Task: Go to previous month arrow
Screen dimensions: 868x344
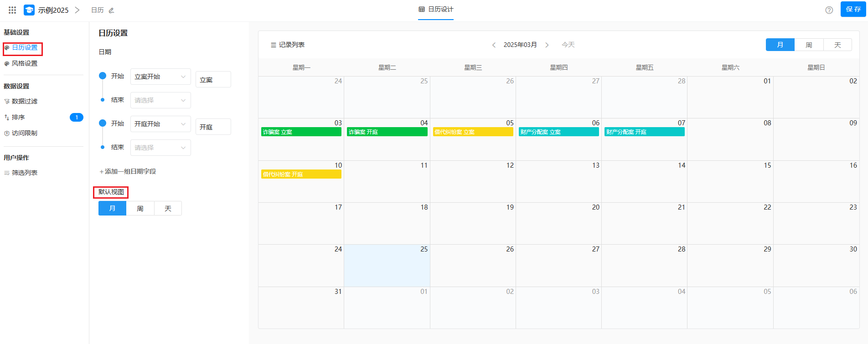Action: pos(494,45)
